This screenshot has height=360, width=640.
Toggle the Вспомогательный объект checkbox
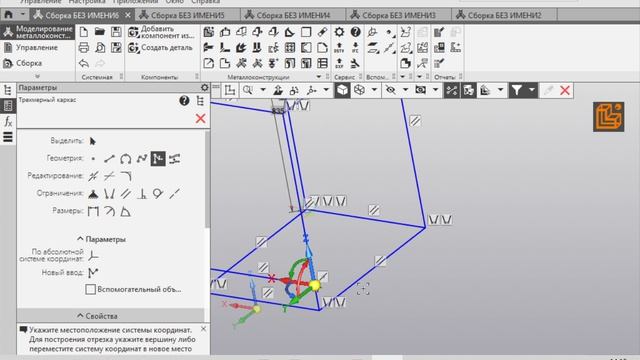90,289
